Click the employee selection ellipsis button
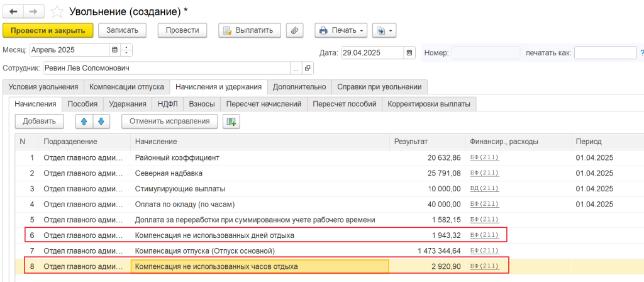 [296, 68]
